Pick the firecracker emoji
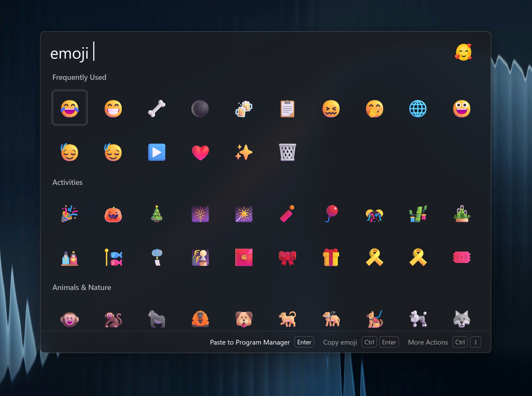The width and height of the screenshot is (532, 396). (287, 214)
